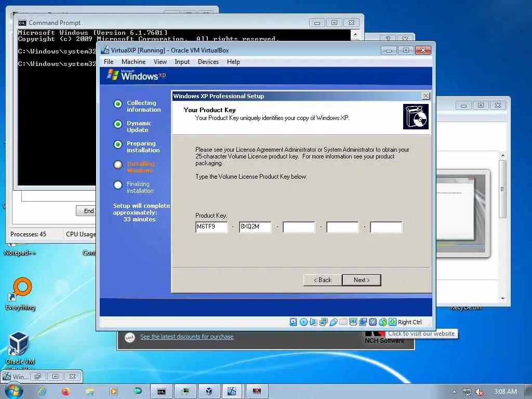Image resolution: width=532 pixels, height=399 pixels.
Task: Click the network tray icon
Action: (x=467, y=392)
